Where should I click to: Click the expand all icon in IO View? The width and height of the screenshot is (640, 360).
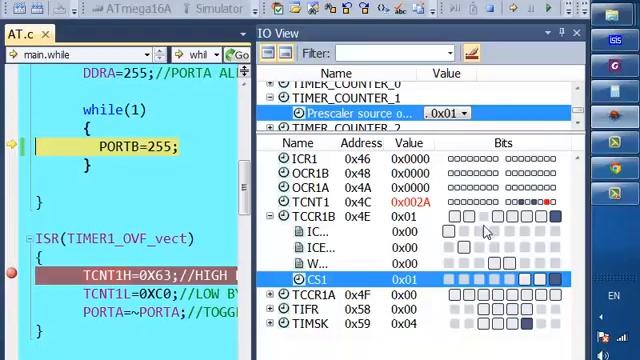pyautogui.click(x=286, y=53)
